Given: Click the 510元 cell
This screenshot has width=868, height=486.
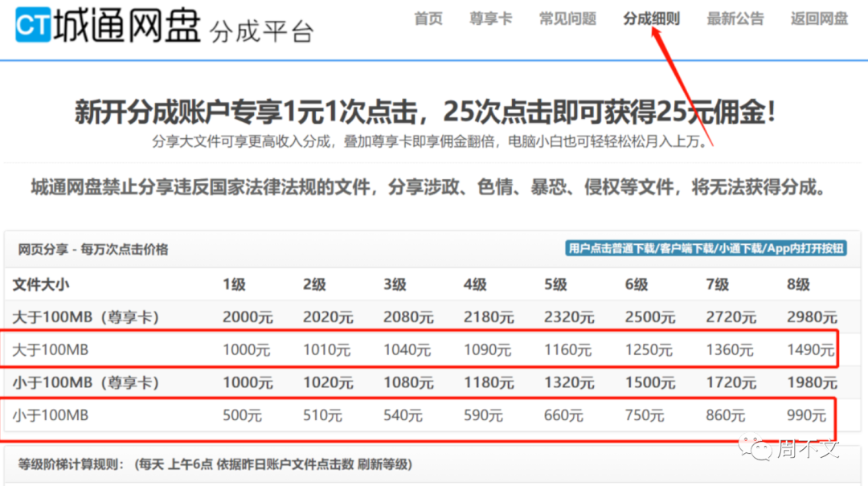Looking at the screenshot, I should pyautogui.click(x=322, y=415).
